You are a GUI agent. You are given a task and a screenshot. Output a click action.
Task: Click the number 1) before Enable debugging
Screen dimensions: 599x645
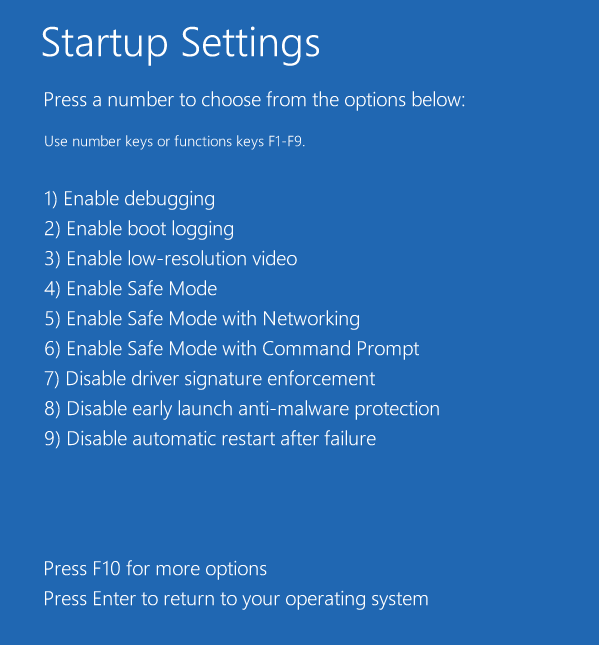[x=51, y=199]
